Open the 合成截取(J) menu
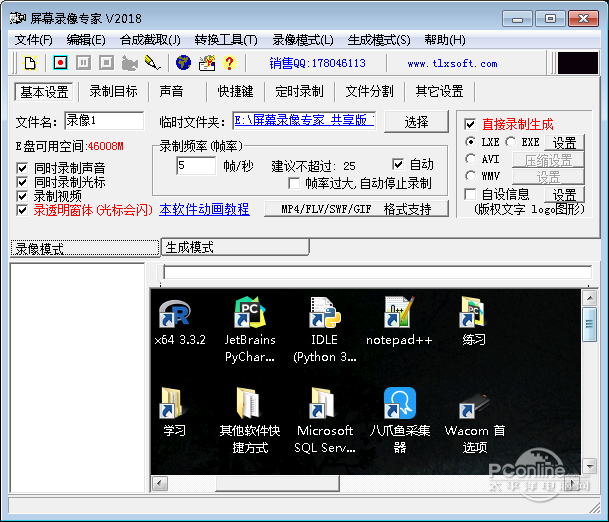The width and height of the screenshot is (609, 522). (x=150, y=40)
